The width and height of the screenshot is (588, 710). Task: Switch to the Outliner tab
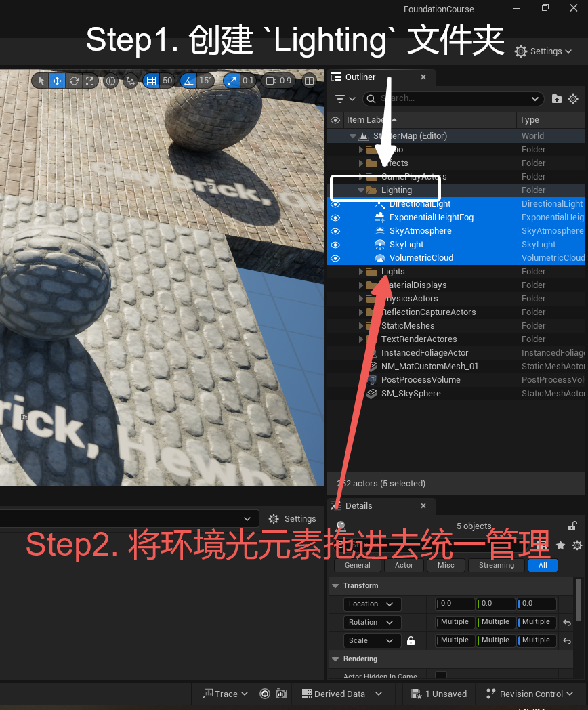360,77
